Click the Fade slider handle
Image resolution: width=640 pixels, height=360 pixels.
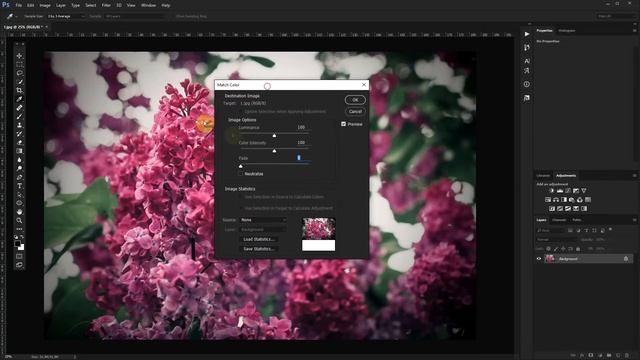point(240,166)
